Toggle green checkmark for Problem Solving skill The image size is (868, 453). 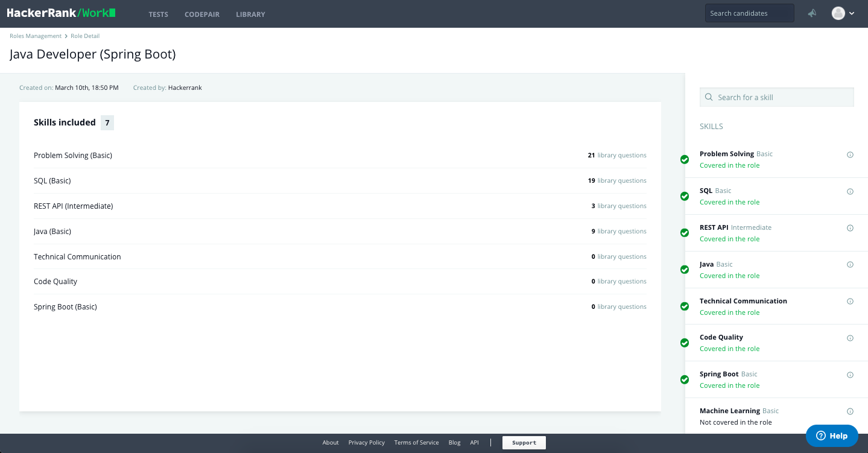(685, 160)
